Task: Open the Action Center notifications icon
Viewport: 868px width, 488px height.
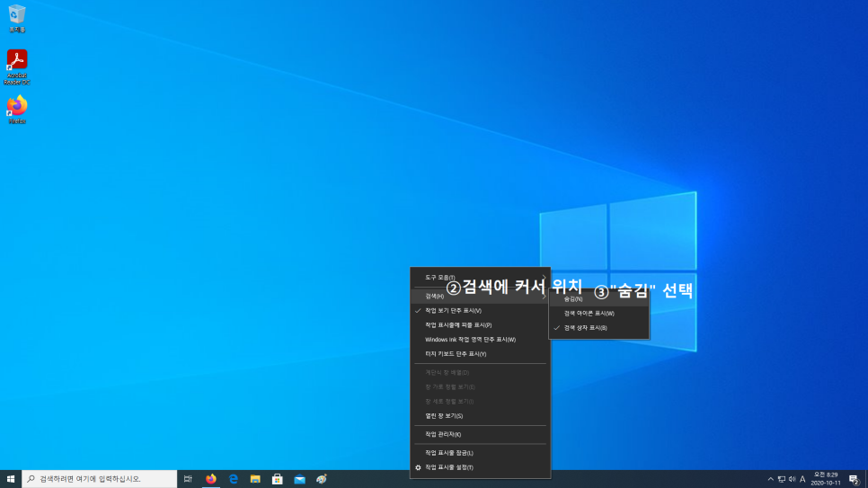Action: click(x=855, y=480)
